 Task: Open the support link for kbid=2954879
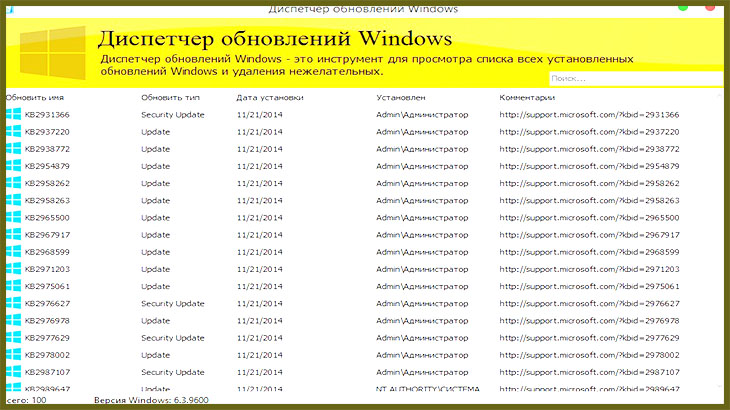point(589,166)
